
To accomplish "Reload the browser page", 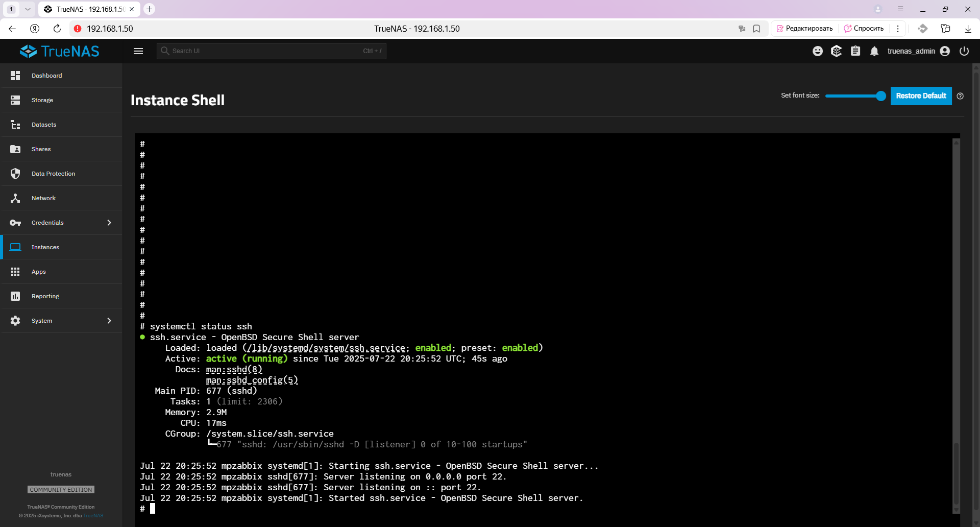I will coord(57,29).
